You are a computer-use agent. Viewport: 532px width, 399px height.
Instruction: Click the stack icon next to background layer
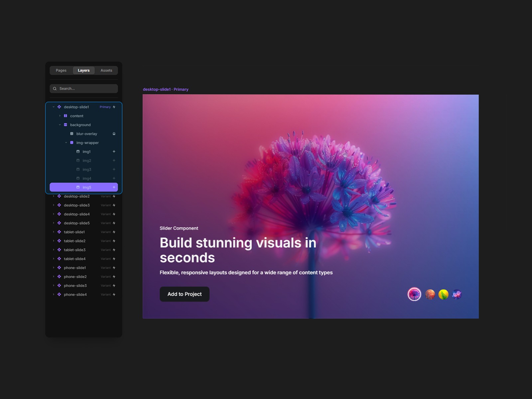(66, 125)
